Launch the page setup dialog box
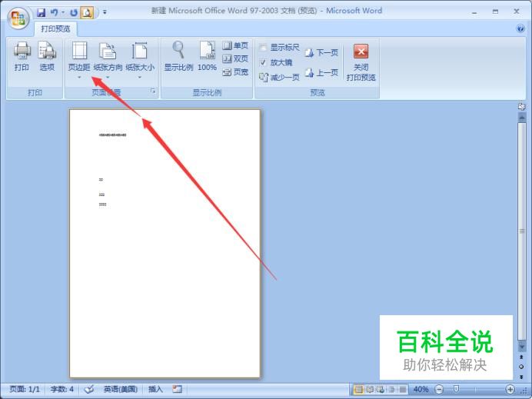The height and width of the screenshot is (399, 532). click(x=153, y=91)
